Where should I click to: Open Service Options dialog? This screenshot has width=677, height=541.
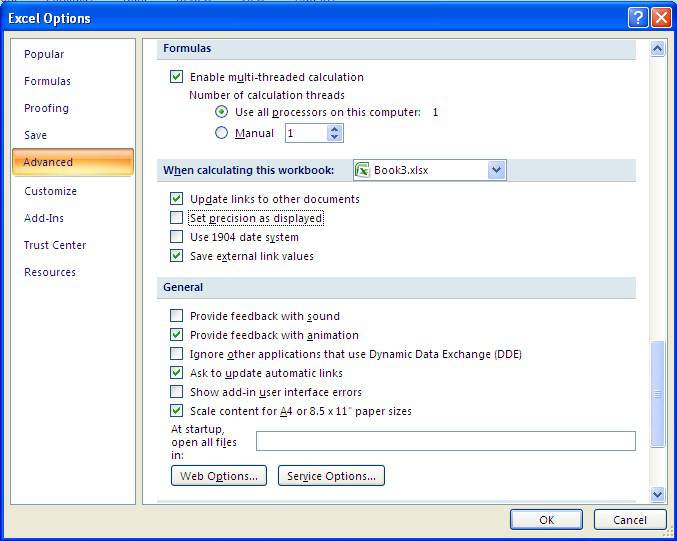[x=331, y=476]
